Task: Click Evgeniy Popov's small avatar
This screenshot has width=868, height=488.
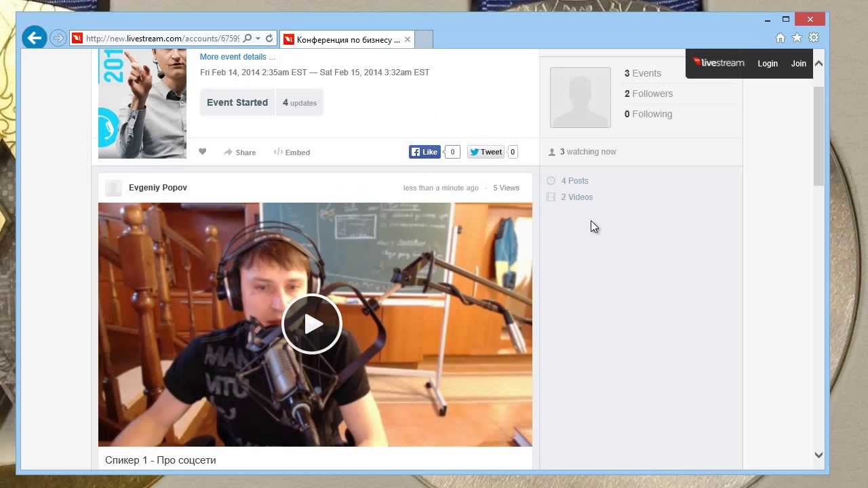Action: pyautogui.click(x=114, y=188)
